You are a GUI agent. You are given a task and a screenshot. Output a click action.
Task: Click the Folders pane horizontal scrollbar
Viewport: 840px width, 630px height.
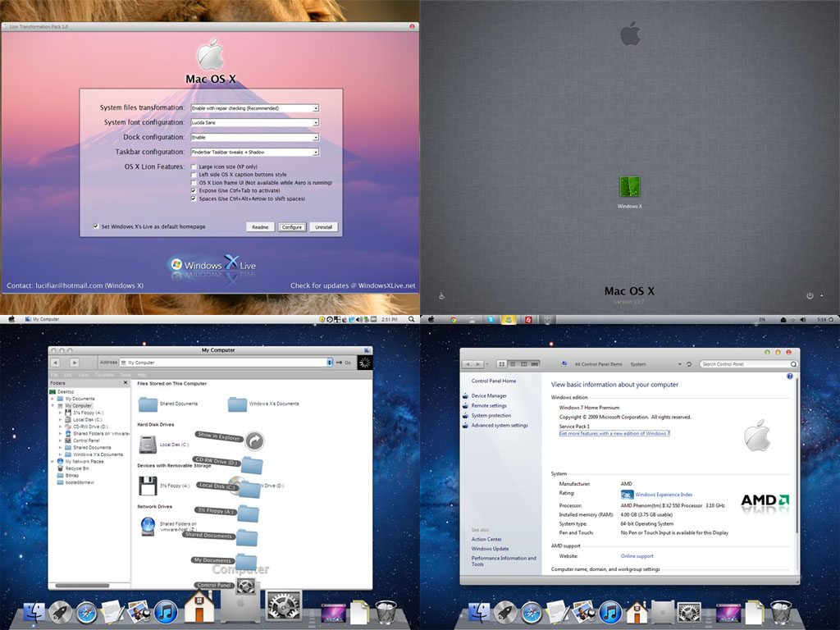pos(82,585)
